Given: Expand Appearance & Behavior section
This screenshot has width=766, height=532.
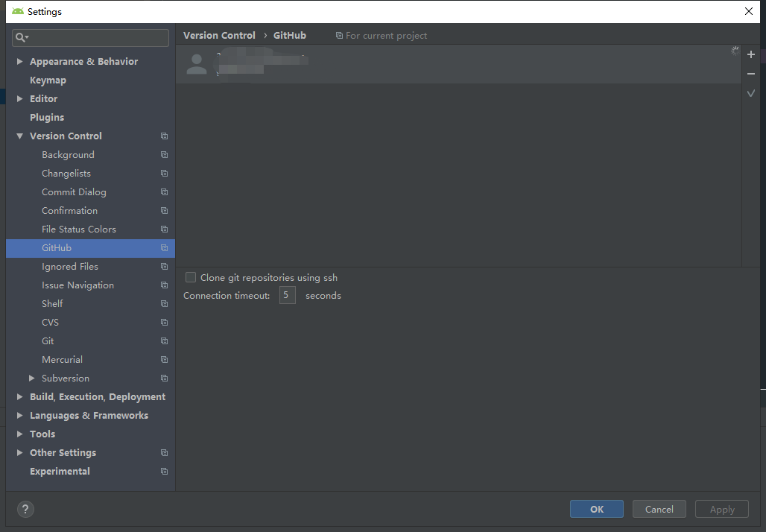Looking at the screenshot, I should [x=19, y=62].
